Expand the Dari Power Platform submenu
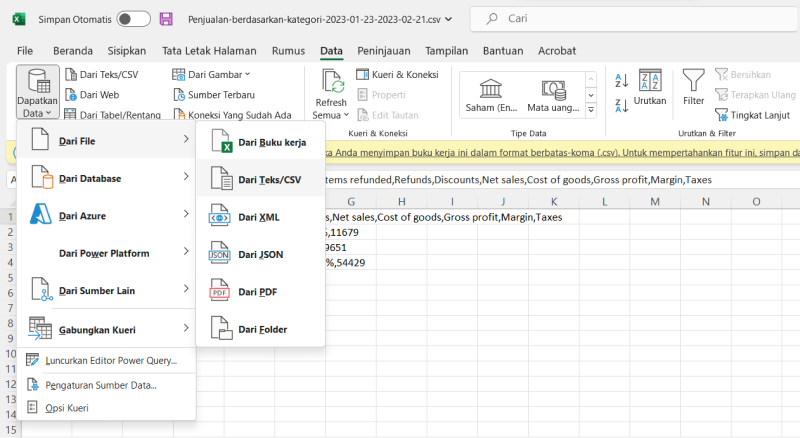Screen dimensions: 800x438 click(106, 253)
